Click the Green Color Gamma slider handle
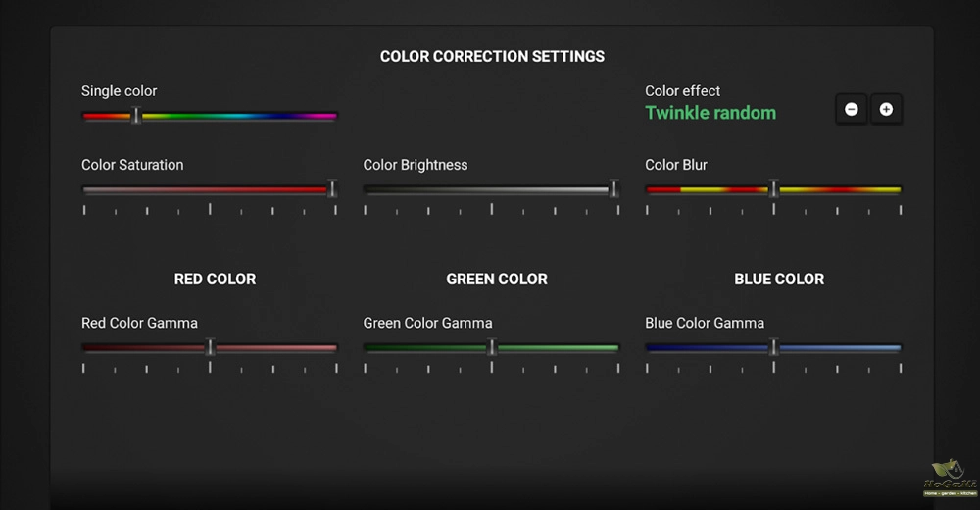The height and width of the screenshot is (510, 980). (x=493, y=347)
